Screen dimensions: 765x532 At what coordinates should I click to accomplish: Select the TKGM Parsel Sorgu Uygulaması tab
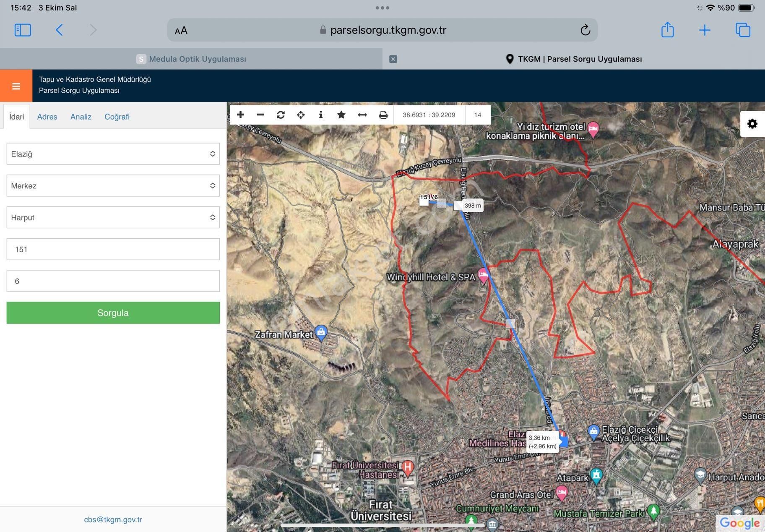click(574, 59)
